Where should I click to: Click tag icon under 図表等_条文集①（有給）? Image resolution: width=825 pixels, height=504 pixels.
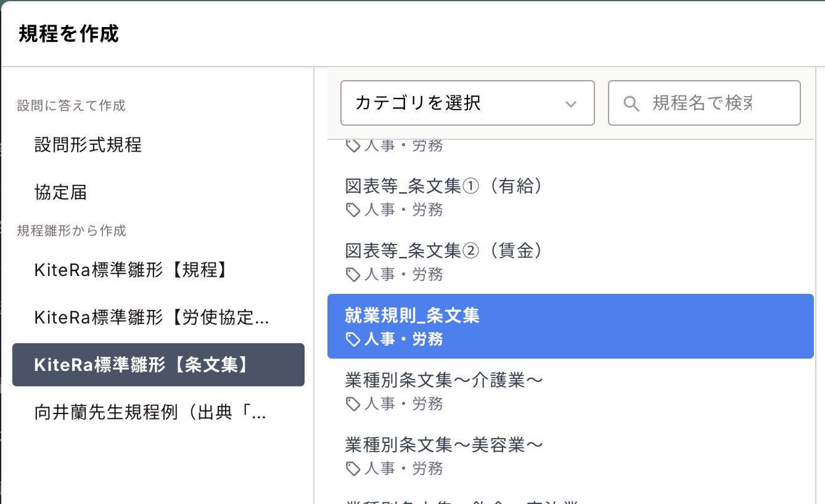[x=353, y=210]
